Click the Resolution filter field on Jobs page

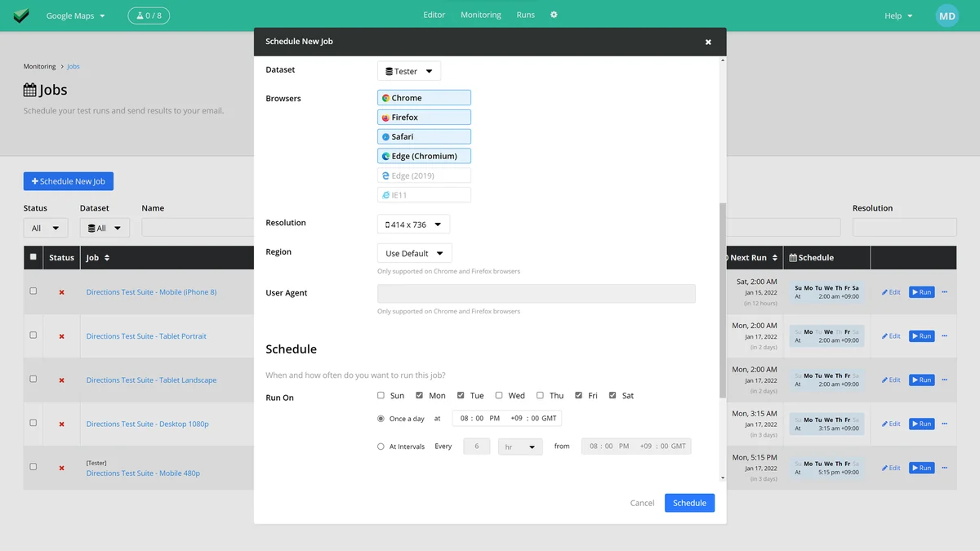904,228
